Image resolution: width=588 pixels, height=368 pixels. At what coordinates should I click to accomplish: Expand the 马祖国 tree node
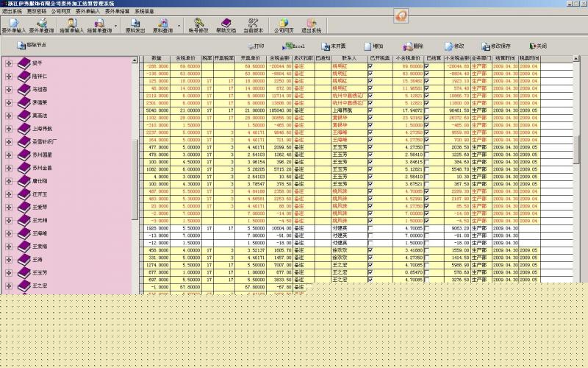(9, 89)
